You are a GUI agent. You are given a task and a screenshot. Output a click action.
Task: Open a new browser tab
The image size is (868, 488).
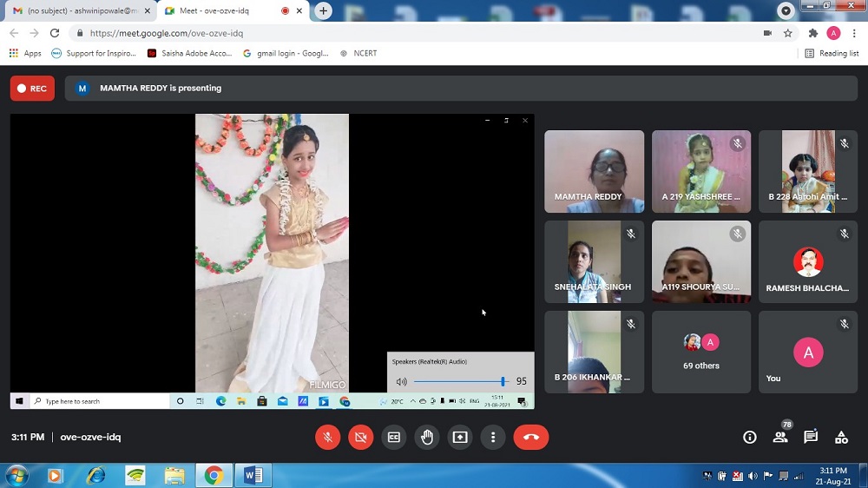tap(323, 10)
